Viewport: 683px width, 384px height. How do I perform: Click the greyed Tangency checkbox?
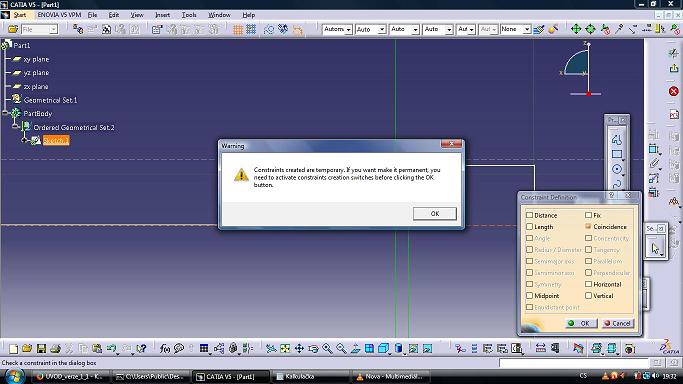[x=588, y=249]
